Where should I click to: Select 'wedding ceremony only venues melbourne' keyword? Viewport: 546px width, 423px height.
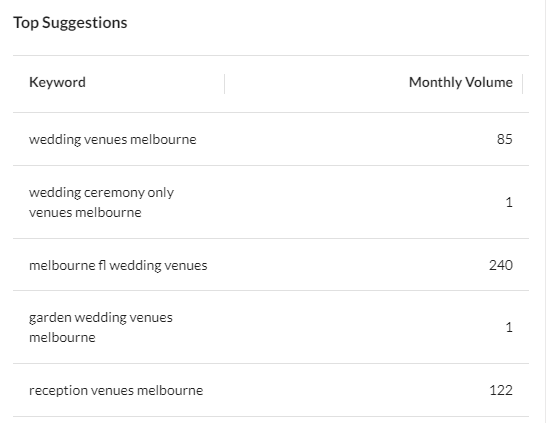(x=101, y=202)
